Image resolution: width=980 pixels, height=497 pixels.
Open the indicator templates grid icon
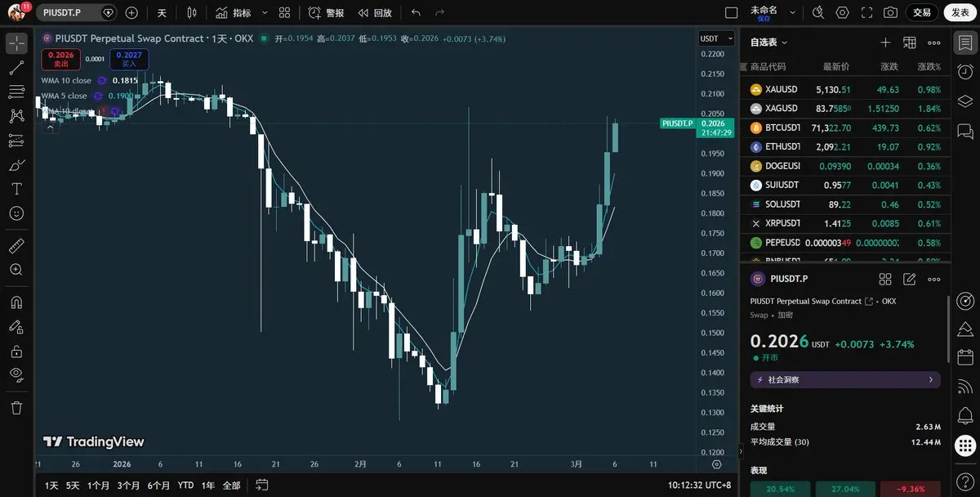(284, 12)
